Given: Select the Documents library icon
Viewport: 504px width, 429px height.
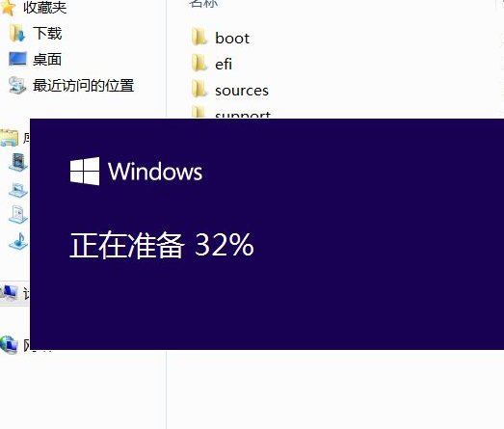Looking at the screenshot, I should coord(18,214).
